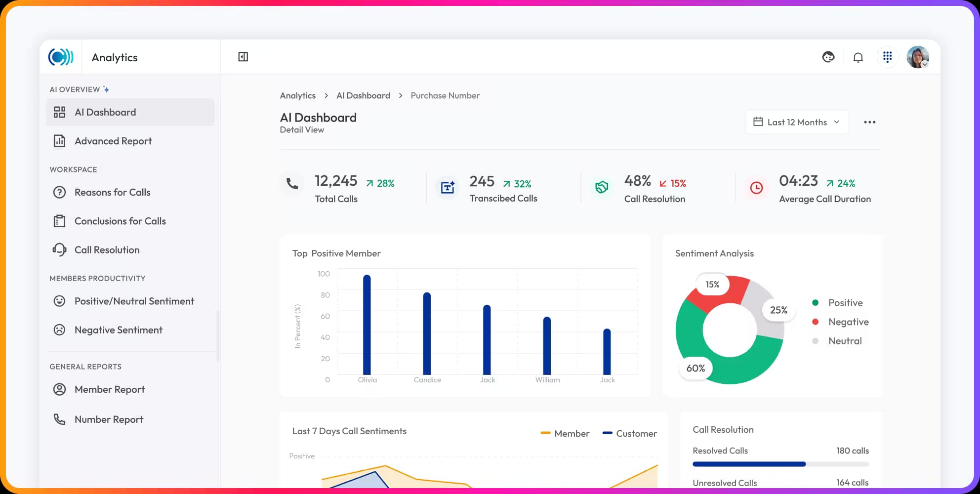The width and height of the screenshot is (980, 494).
Task: Click William's bar in the chart
Action: point(547,346)
